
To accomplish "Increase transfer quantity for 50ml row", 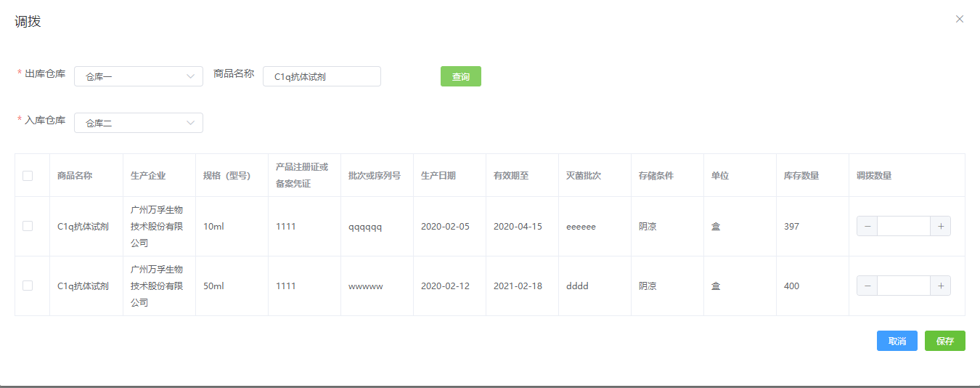I will coord(940,286).
